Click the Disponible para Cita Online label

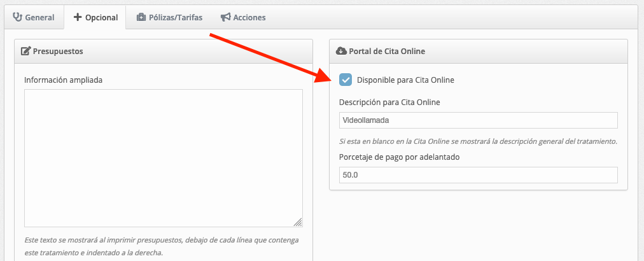pyautogui.click(x=405, y=80)
